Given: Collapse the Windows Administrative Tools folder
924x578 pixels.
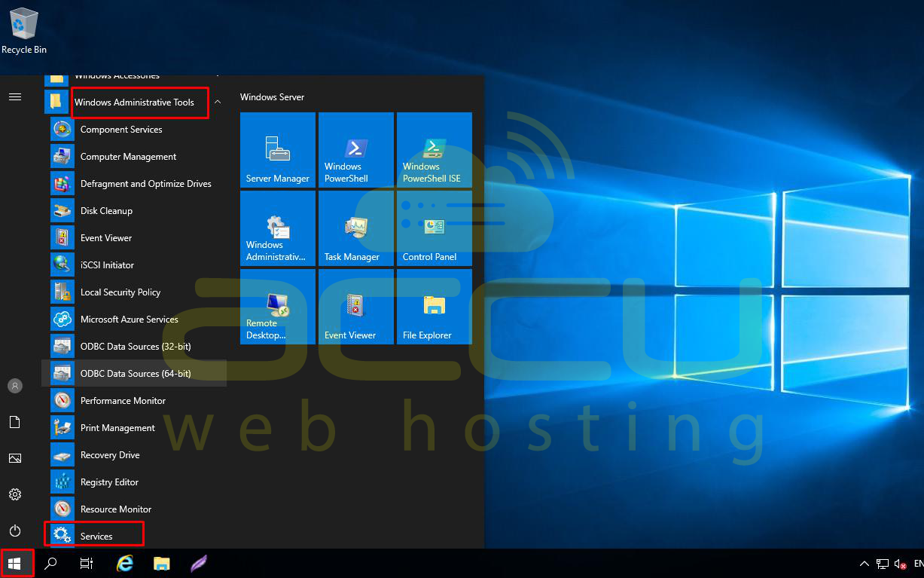Looking at the screenshot, I should (x=217, y=102).
